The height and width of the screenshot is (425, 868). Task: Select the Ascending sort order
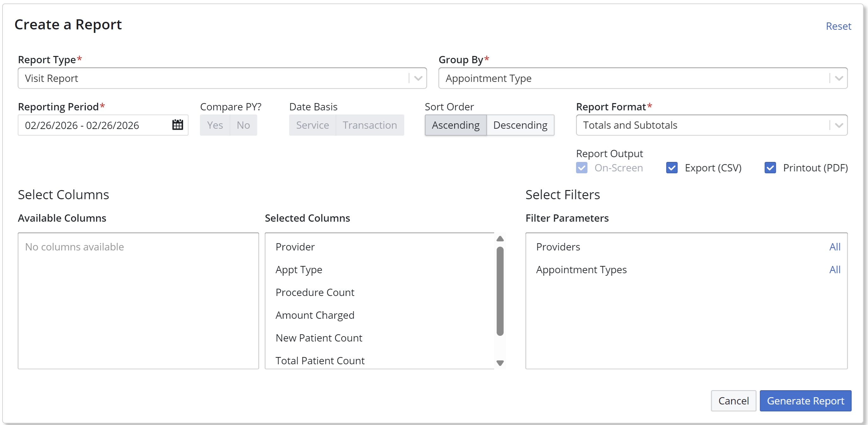pos(456,125)
